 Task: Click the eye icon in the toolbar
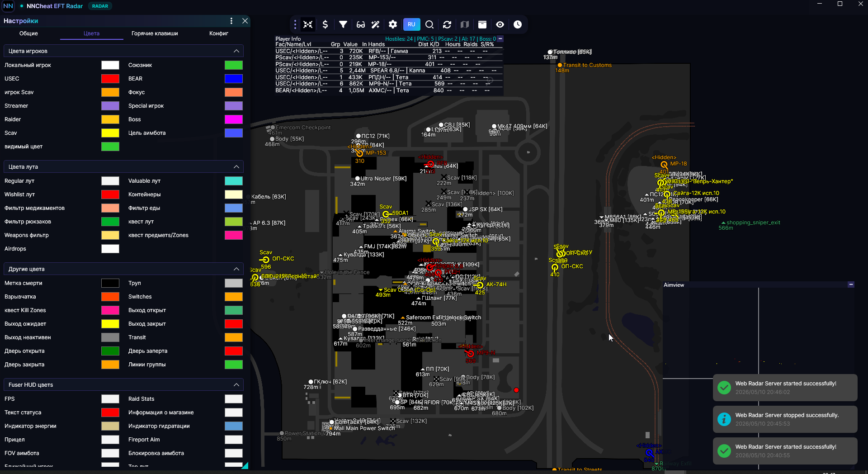pyautogui.click(x=500, y=24)
